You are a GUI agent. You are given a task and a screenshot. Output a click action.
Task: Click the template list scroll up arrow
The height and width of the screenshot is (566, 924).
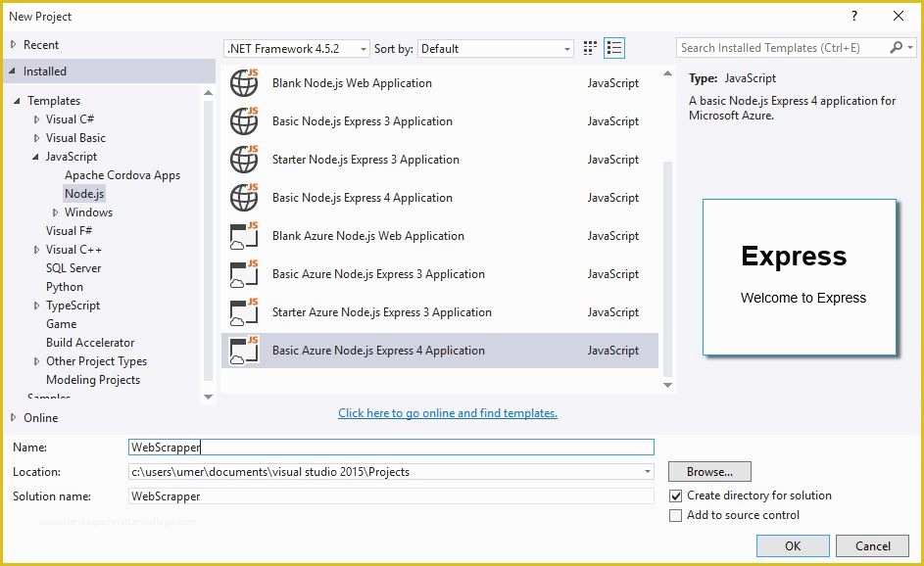667,73
